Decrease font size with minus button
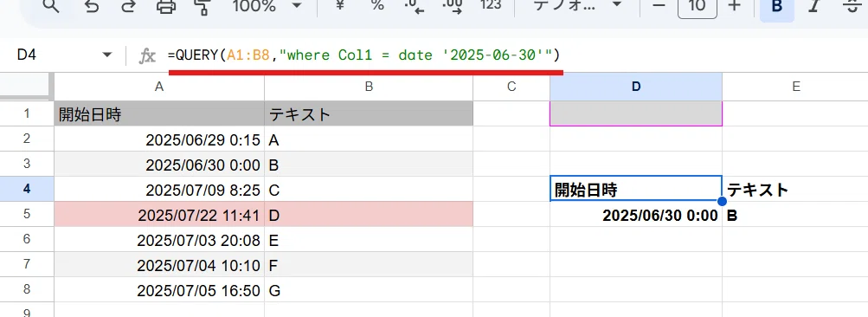Viewport: 868px width, 317px height. pos(659,5)
